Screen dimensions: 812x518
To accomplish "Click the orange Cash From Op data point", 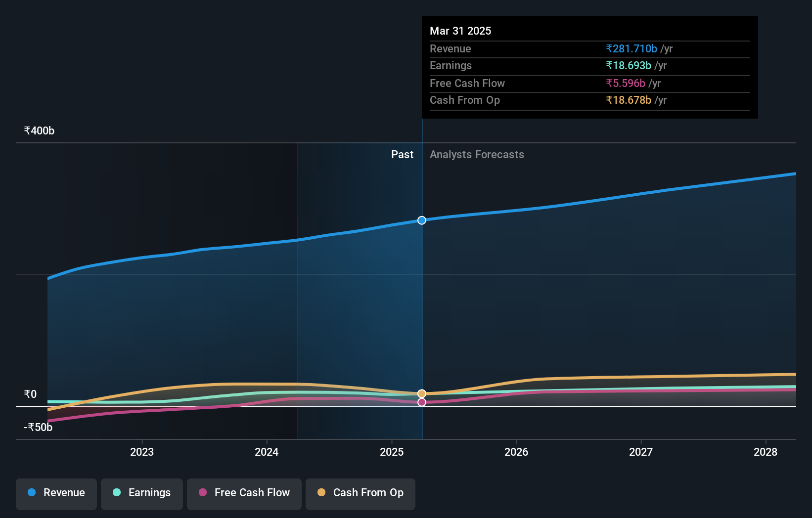I will pyautogui.click(x=422, y=394).
